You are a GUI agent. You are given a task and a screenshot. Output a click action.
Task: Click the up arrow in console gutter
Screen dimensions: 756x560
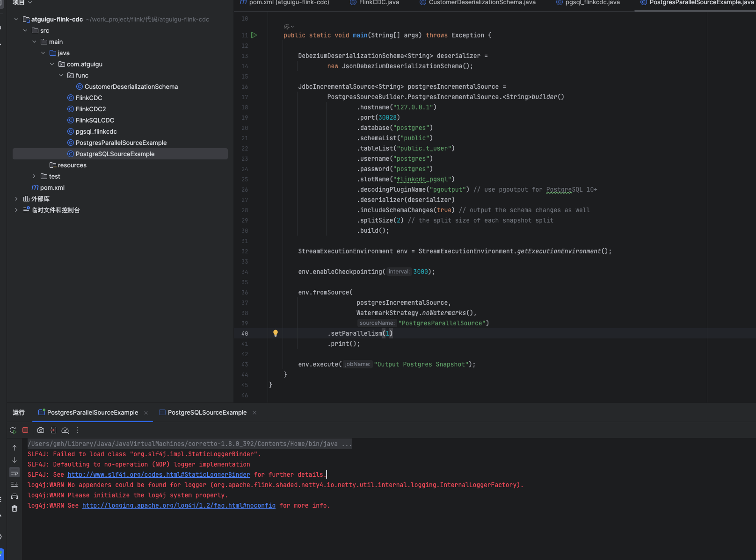pyautogui.click(x=15, y=448)
